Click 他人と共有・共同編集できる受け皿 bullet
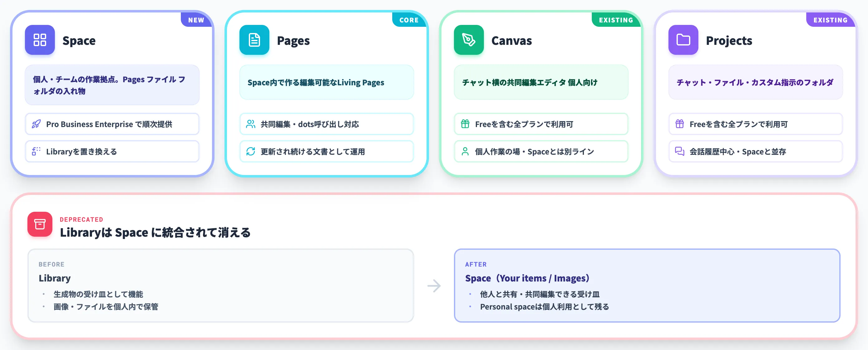868x350 pixels. [x=539, y=294]
